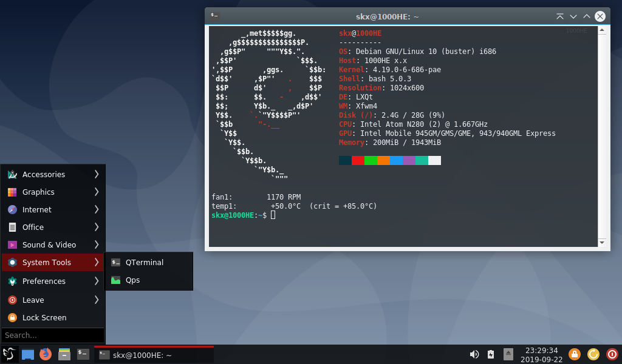Expand the System Tools submenu arrow
The height and width of the screenshot is (364, 622).
click(x=97, y=262)
